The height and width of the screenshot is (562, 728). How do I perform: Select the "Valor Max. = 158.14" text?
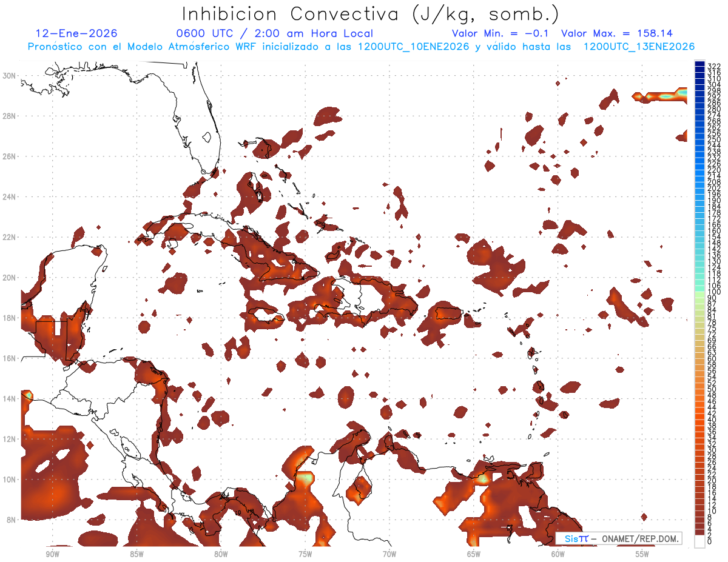pyautogui.click(x=617, y=33)
